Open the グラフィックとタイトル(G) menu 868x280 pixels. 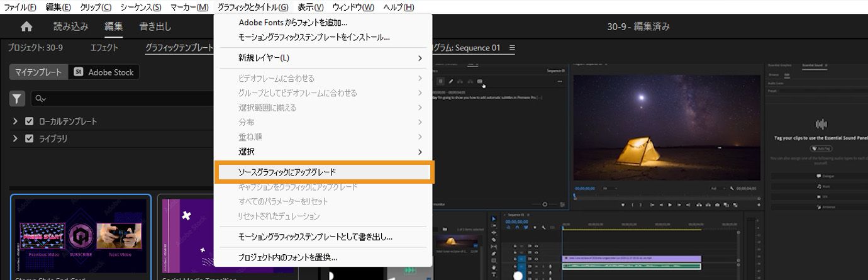tap(253, 7)
